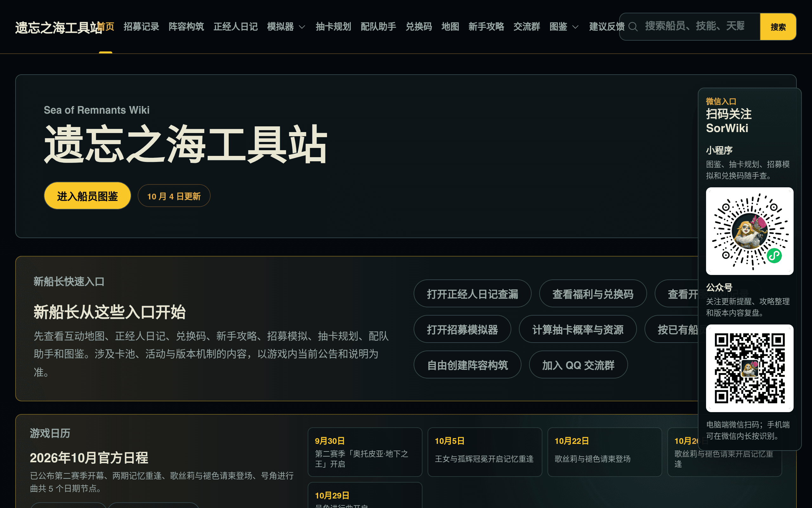This screenshot has height=508, width=812.
Task: Click the 10 月 4 日更新 pill
Action: [x=174, y=196]
